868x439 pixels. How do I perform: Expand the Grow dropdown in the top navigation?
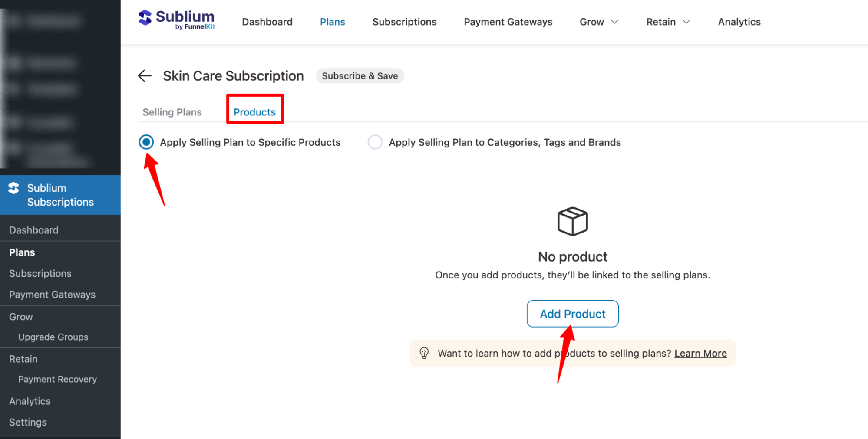coord(598,22)
